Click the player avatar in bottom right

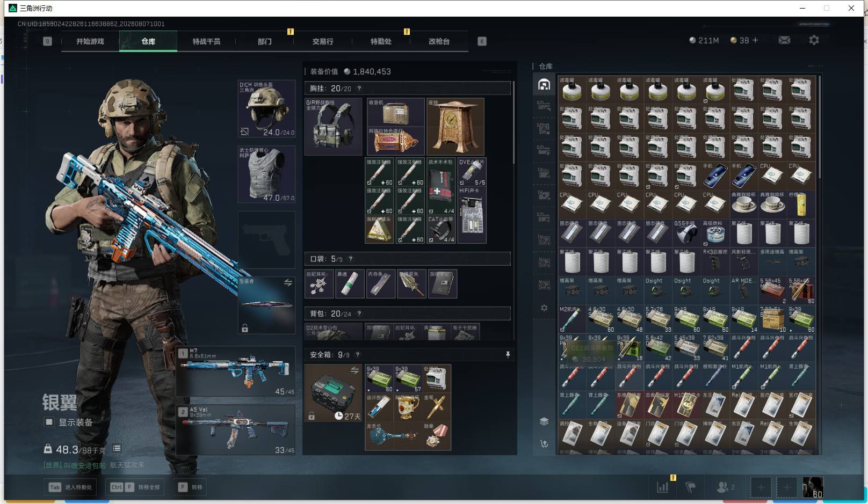812,487
